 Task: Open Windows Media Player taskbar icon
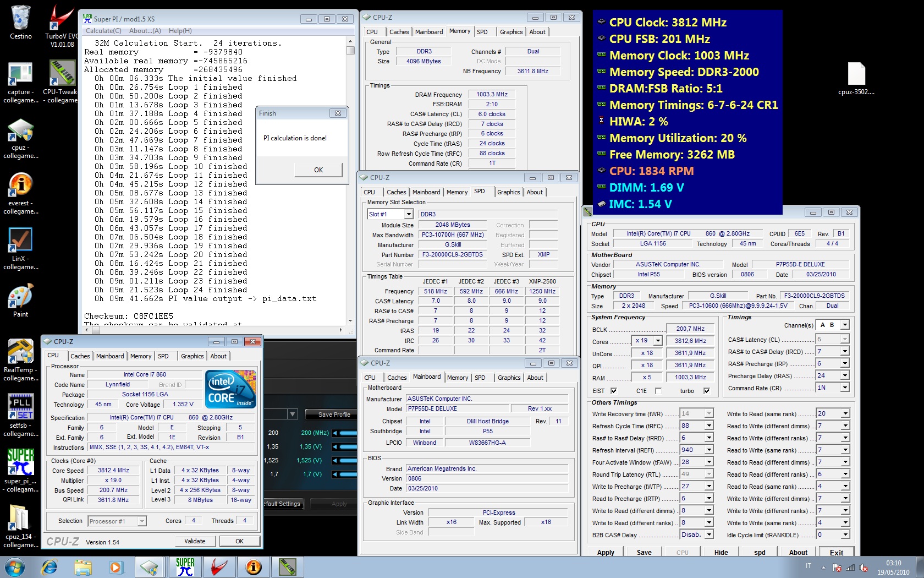click(x=116, y=567)
